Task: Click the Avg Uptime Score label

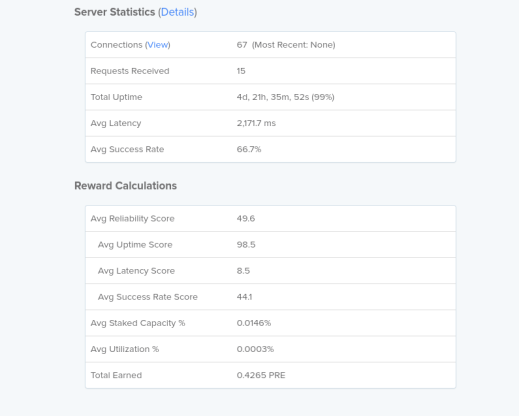Action: 135,245
